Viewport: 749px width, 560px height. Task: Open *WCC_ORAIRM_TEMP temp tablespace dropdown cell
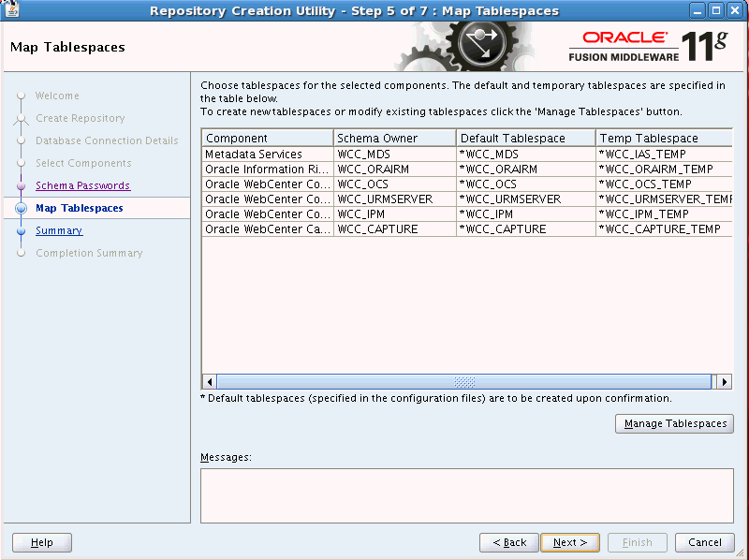click(664, 169)
